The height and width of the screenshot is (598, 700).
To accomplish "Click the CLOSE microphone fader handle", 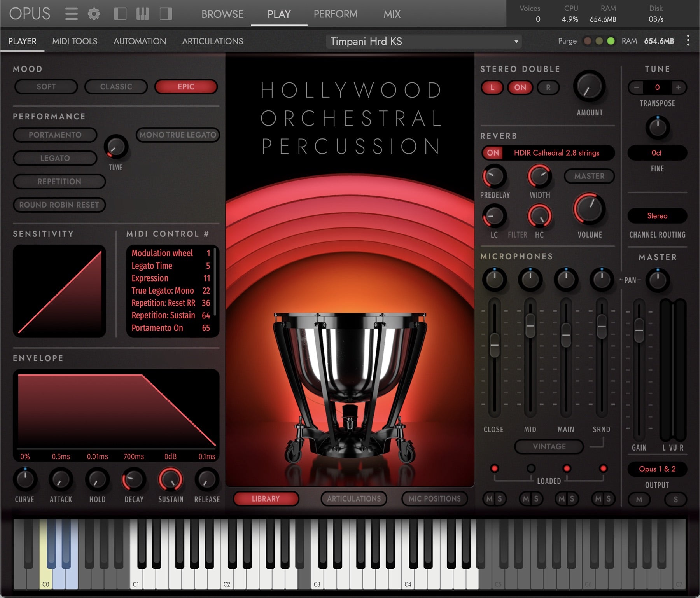I will pos(494,344).
